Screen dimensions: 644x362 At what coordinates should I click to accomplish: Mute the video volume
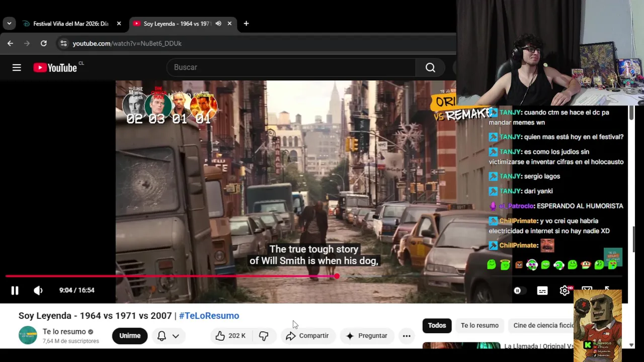click(38, 290)
